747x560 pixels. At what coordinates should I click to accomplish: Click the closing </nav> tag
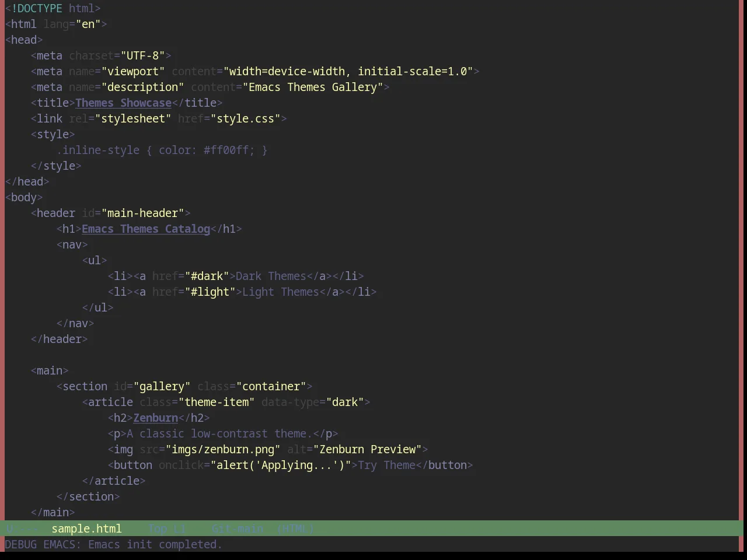[x=75, y=323]
